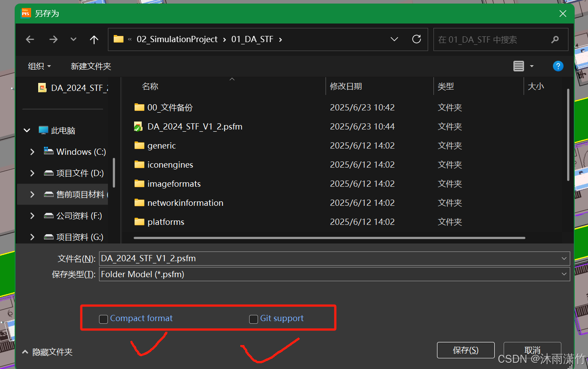
Task: Click the search magnifier icon
Action: [x=555, y=39]
